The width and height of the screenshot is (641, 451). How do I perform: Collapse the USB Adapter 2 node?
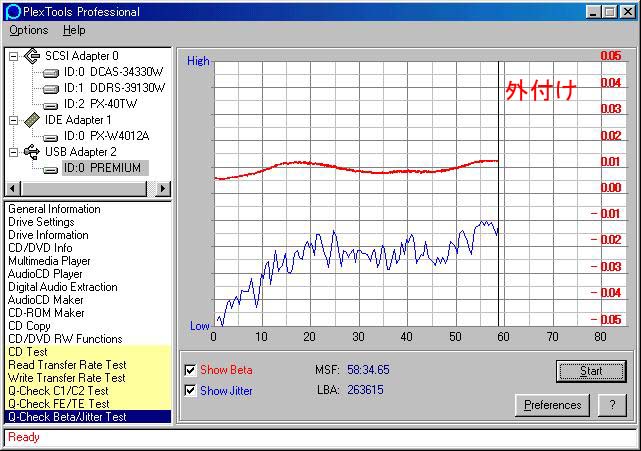[13, 152]
